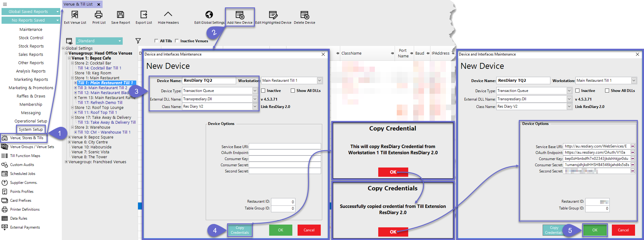Screen dimensions: 644x240
Task: Click Device Name field in left dialog
Action: click(x=209, y=81)
